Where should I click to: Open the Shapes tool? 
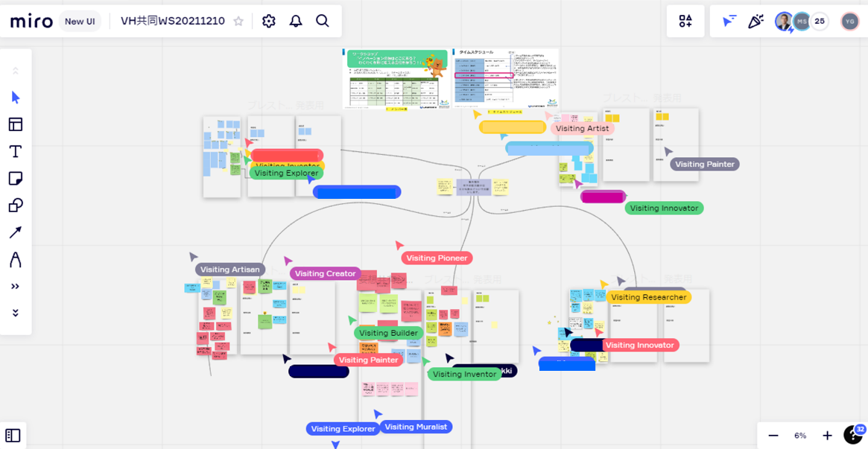pos(16,206)
